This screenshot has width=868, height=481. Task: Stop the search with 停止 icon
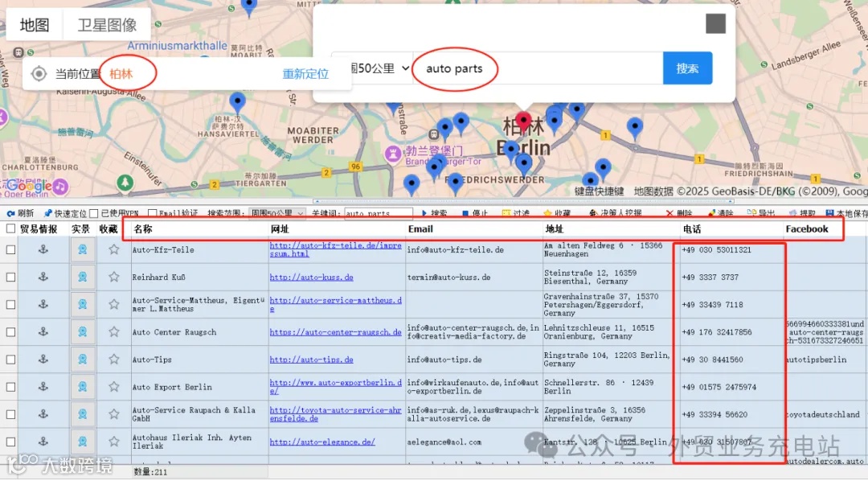465,213
